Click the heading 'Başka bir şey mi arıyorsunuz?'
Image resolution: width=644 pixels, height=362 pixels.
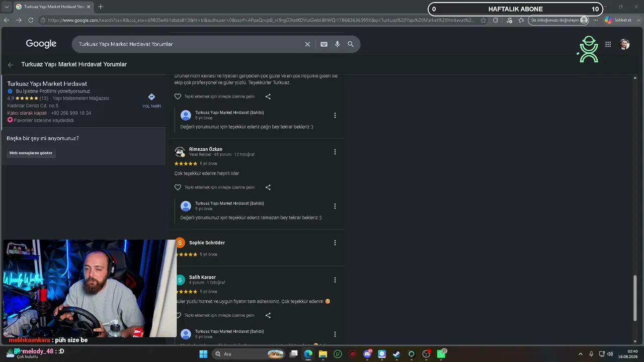tap(43, 138)
